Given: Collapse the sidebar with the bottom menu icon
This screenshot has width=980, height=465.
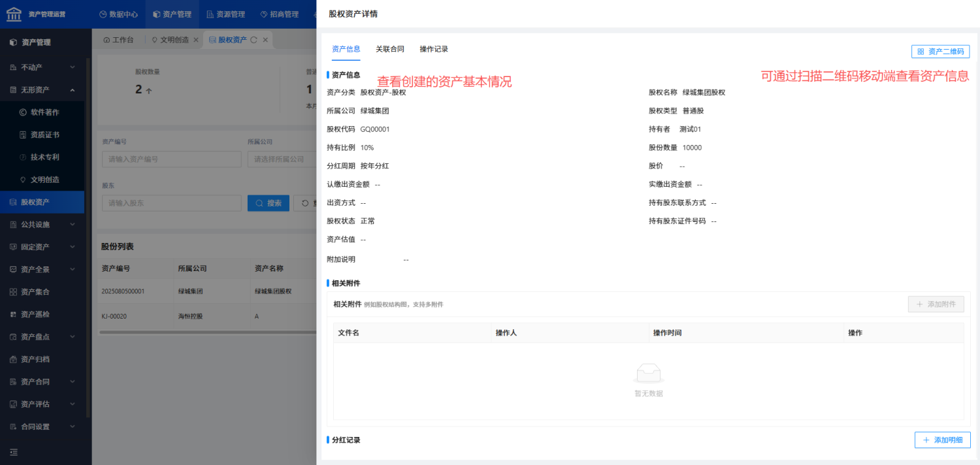Looking at the screenshot, I should [x=14, y=452].
